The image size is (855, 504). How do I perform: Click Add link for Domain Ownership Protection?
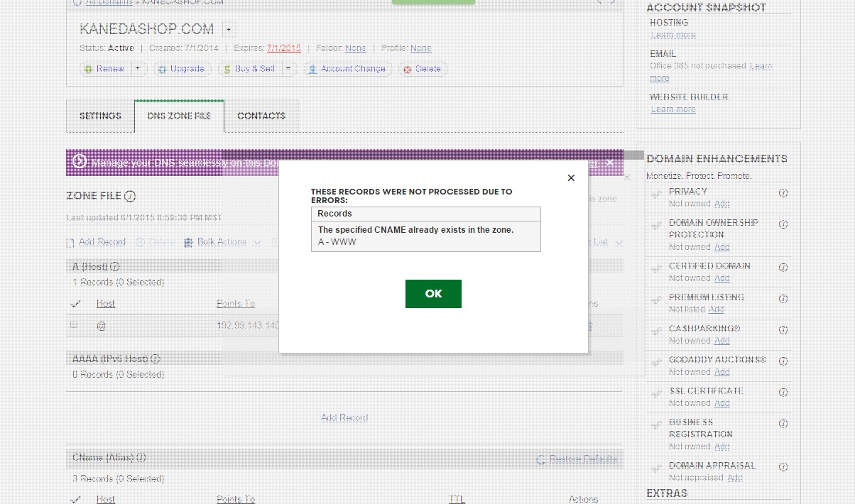[x=721, y=247]
